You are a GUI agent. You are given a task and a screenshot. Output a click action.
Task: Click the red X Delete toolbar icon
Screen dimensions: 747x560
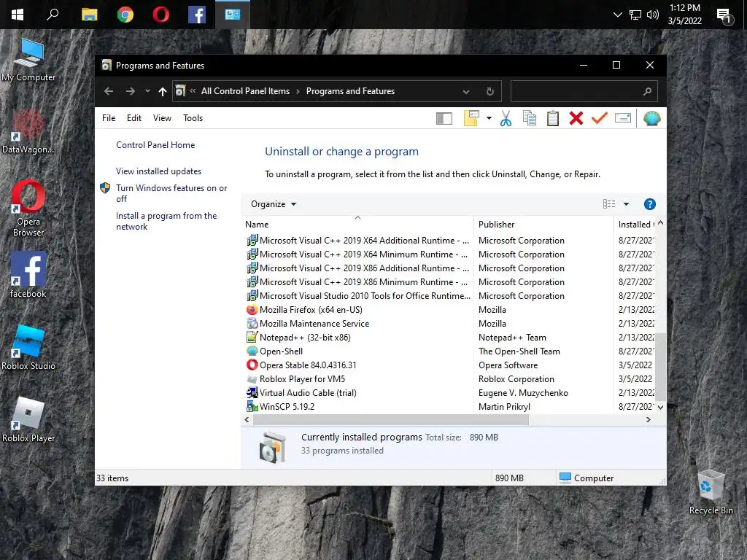click(576, 119)
